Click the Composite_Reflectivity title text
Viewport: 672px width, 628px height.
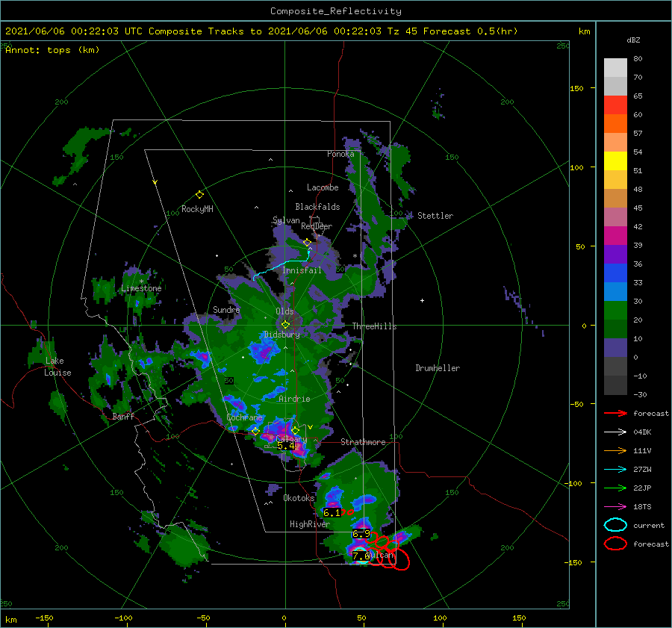pyautogui.click(x=335, y=11)
